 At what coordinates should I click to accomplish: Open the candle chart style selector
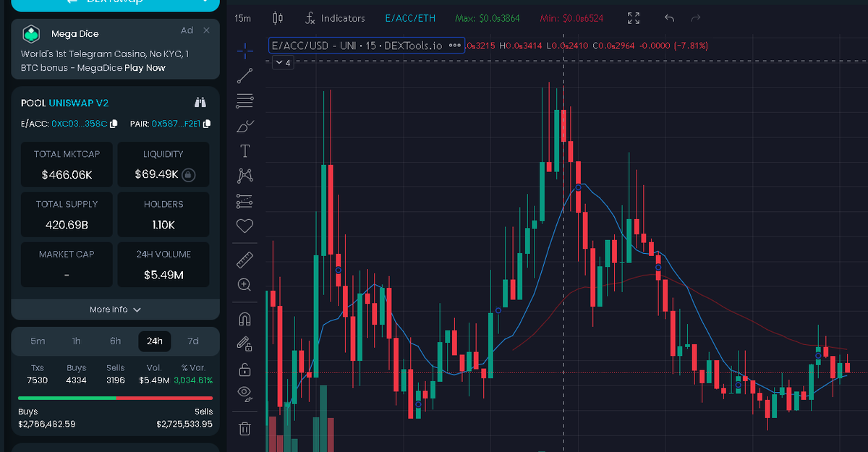tap(278, 18)
